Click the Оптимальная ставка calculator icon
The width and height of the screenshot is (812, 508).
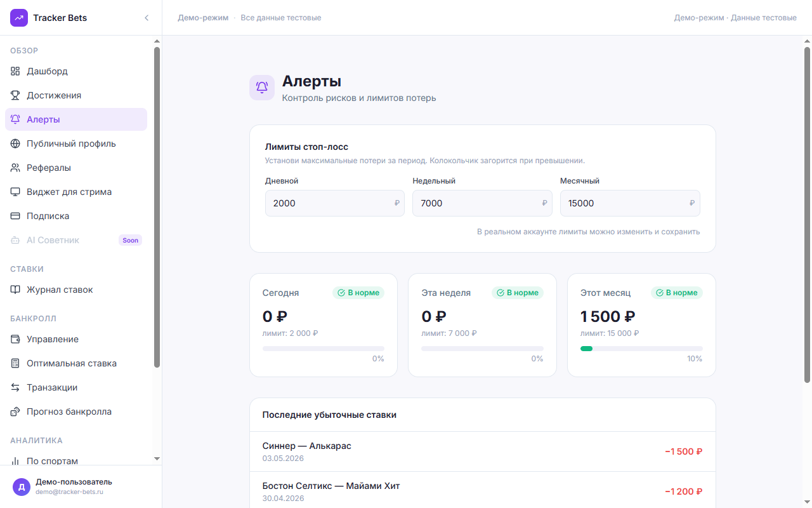pos(15,363)
